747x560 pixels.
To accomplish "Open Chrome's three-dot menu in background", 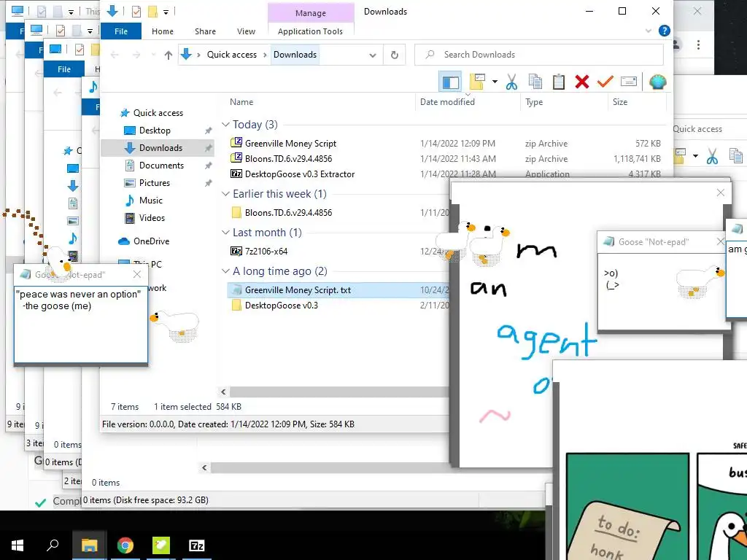I will (698, 44).
